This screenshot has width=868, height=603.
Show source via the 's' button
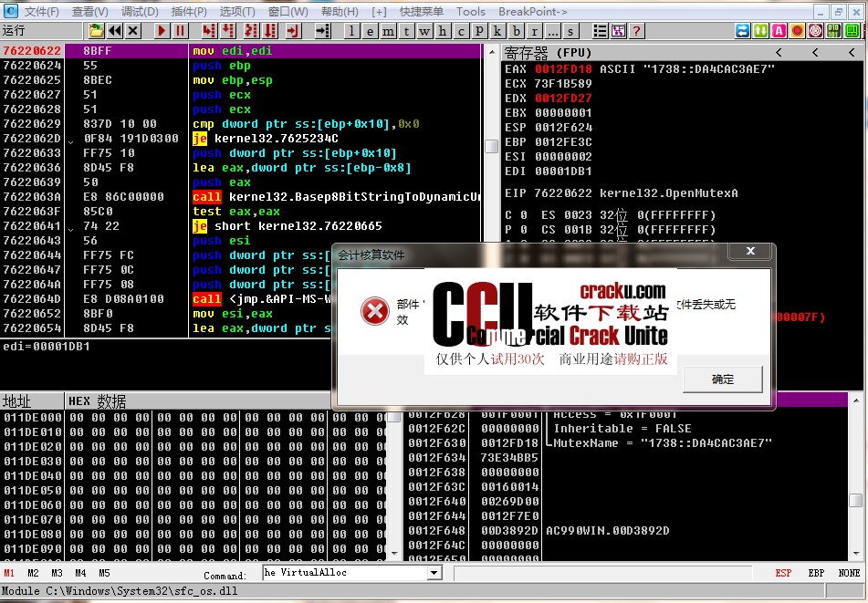(x=570, y=31)
